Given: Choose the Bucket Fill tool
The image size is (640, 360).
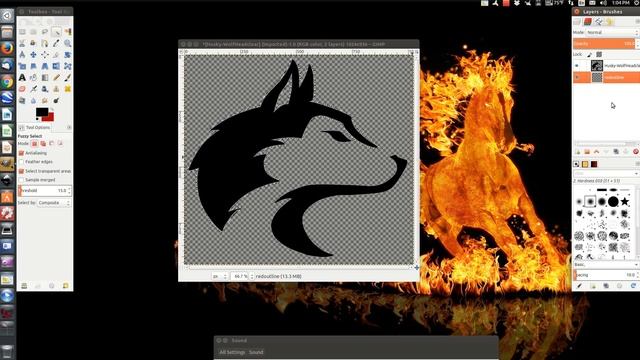Looking at the screenshot, I should pos(33,78).
